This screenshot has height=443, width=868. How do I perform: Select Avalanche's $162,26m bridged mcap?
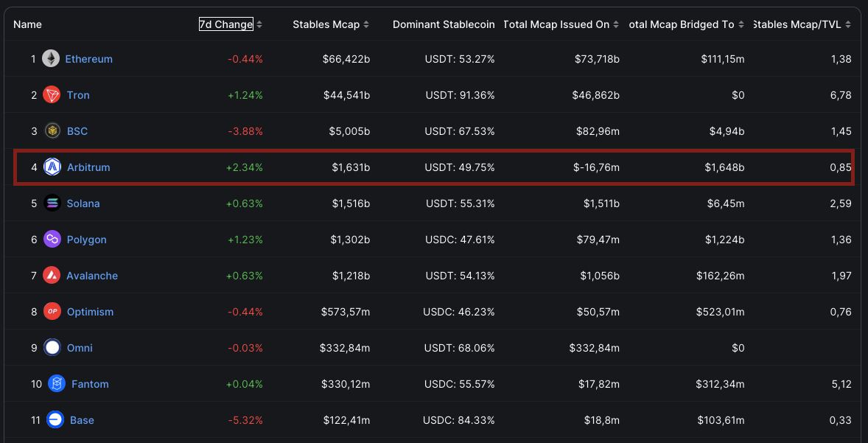[x=720, y=275]
